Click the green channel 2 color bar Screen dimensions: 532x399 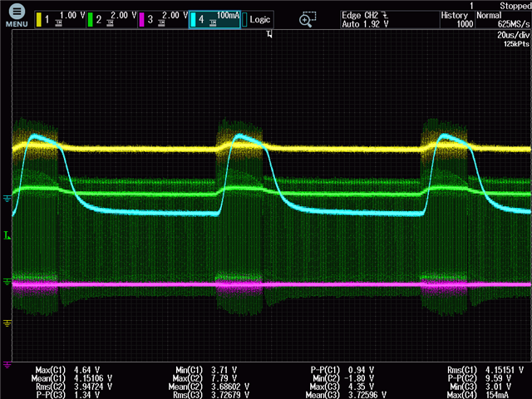91,20
